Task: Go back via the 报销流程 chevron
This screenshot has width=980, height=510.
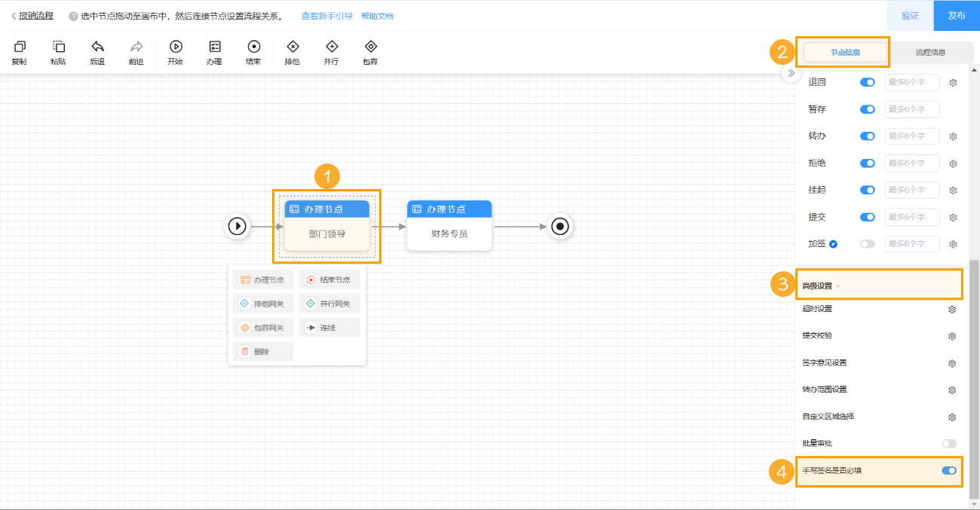Action: pyautogui.click(x=13, y=16)
